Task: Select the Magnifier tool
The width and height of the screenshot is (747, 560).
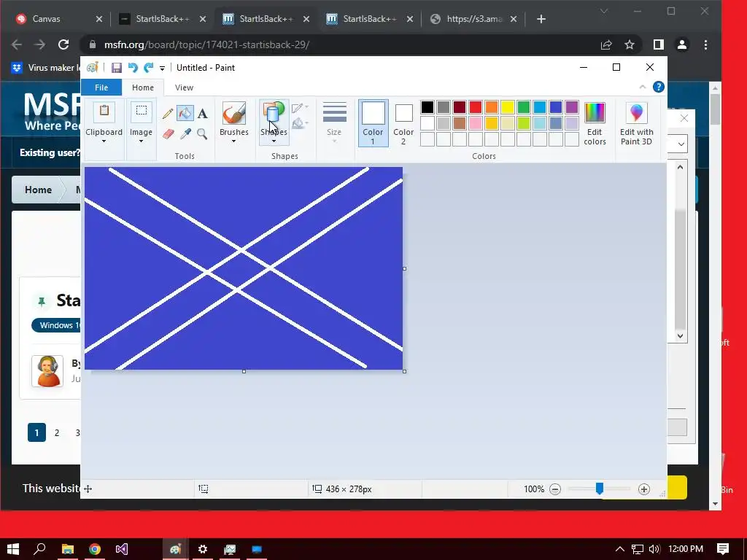Action: (202, 134)
